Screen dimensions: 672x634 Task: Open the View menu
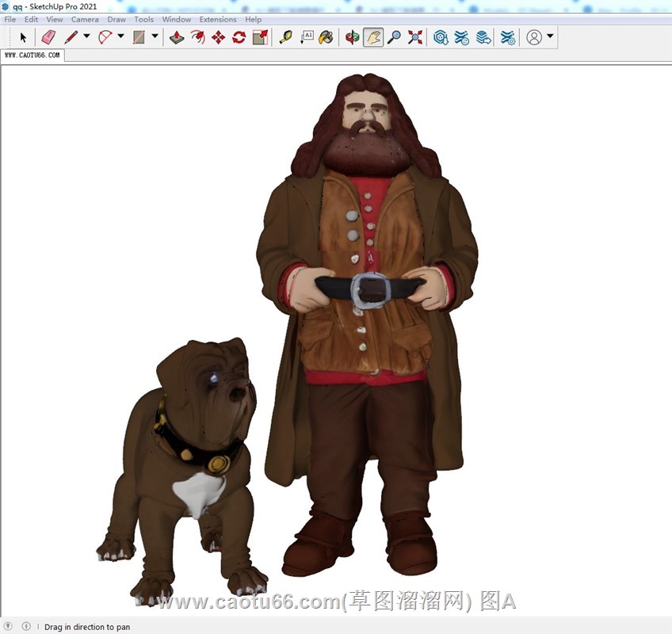[x=55, y=19]
